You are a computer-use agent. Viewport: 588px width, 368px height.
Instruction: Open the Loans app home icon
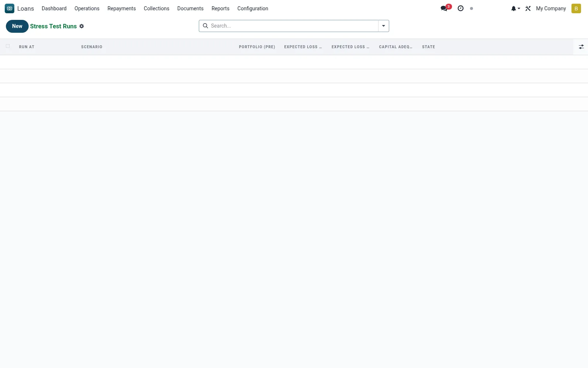pos(10,8)
